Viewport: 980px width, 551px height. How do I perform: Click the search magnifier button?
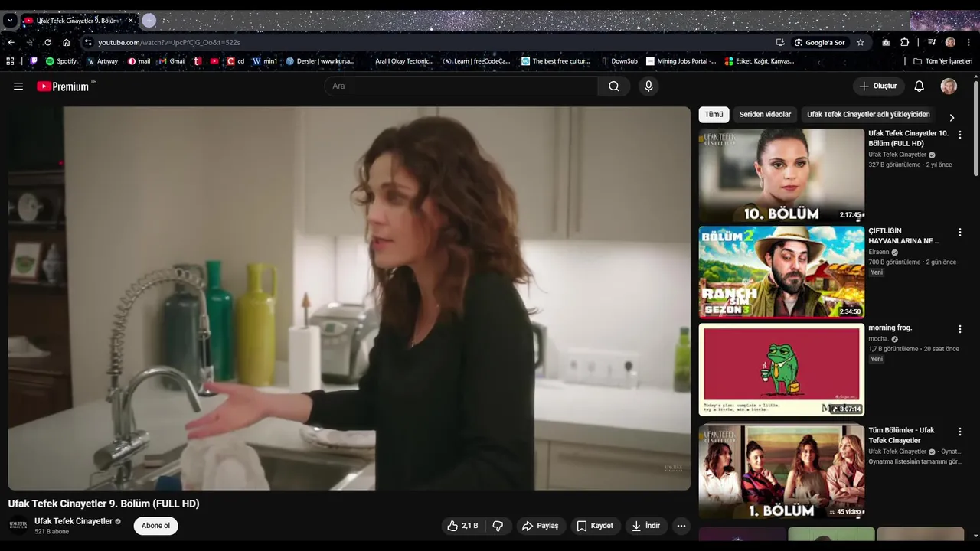pyautogui.click(x=614, y=86)
